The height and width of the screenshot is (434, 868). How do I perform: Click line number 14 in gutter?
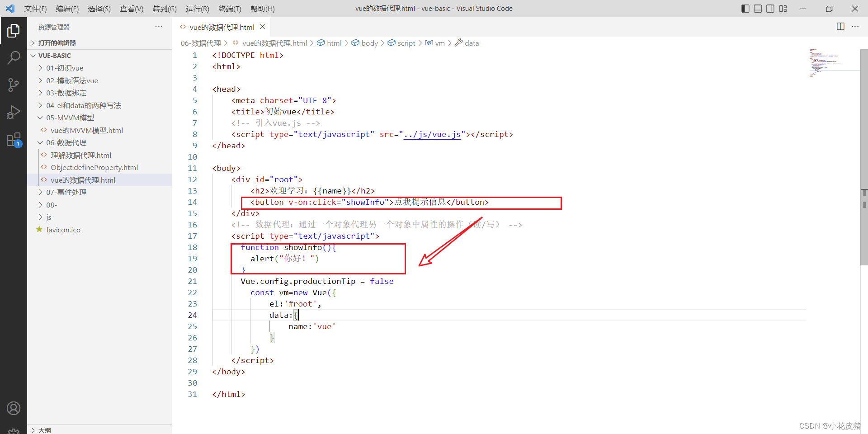192,202
